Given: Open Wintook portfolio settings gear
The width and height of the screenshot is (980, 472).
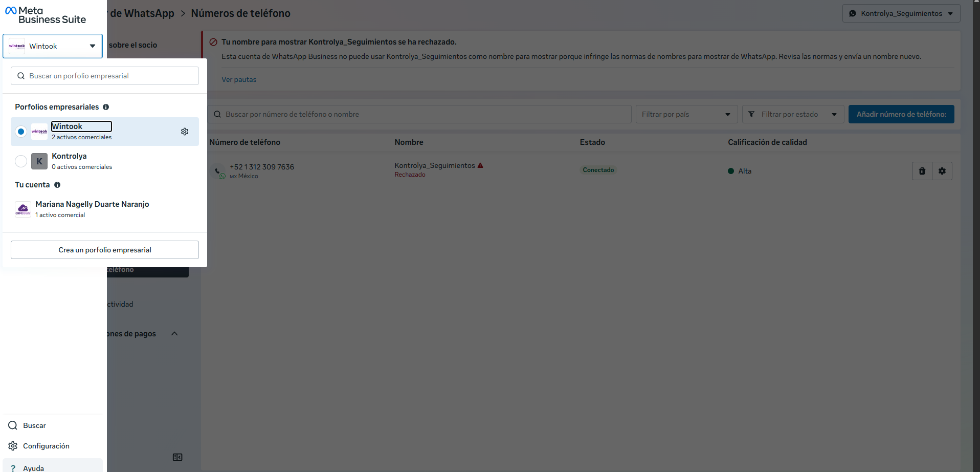Looking at the screenshot, I should coord(185,132).
